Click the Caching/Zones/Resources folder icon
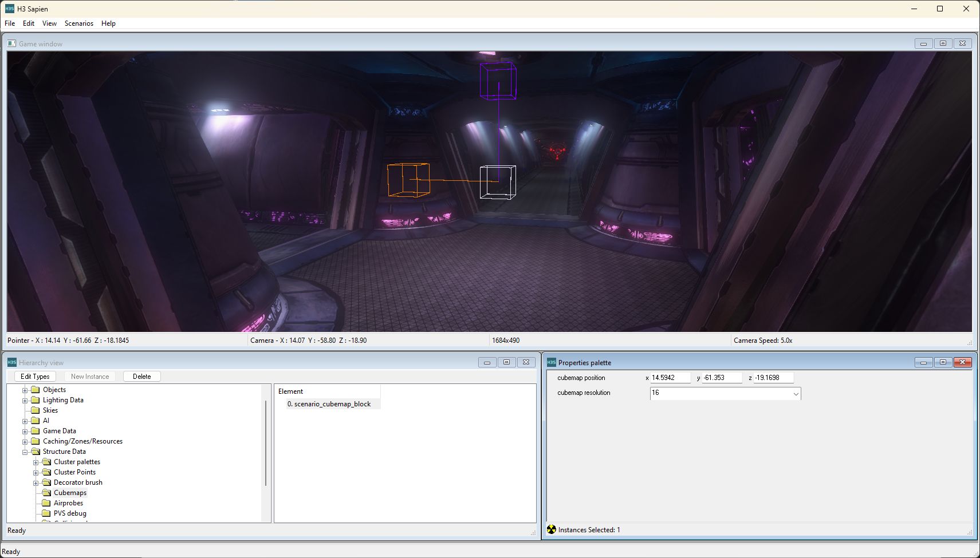Image resolution: width=980 pixels, height=558 pixels. 35,441
